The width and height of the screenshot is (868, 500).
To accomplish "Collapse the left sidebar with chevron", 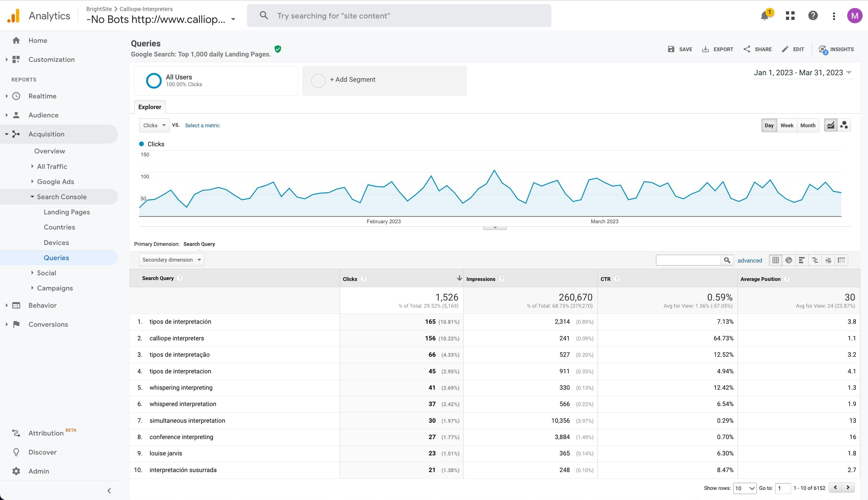I will point(109,491).
